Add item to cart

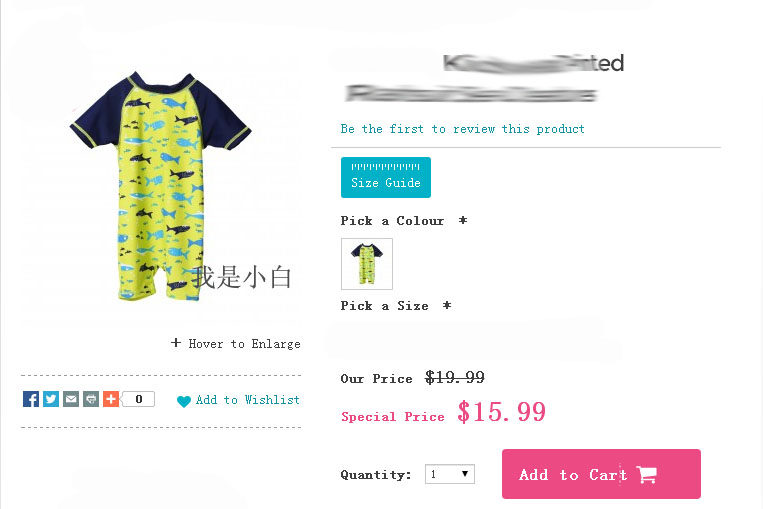click(601, 474)
